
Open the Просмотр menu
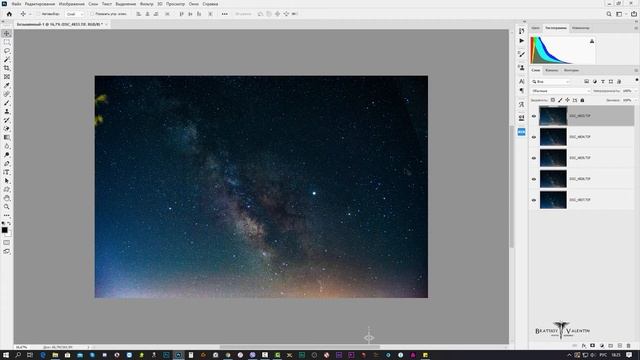coord(176,4)
